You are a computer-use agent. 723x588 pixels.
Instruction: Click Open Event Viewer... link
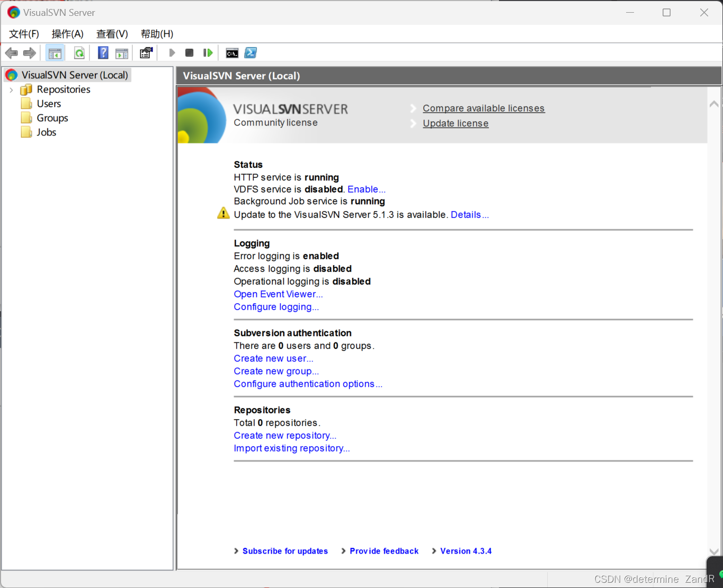pyautogui.click(x=278, y=294)
